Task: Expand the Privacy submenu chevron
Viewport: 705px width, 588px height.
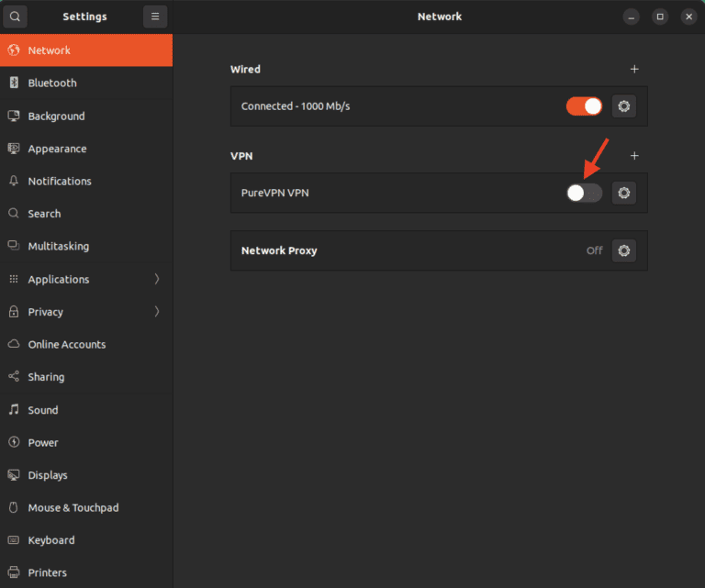Action: pyautogui.click(x=157, y=312)
